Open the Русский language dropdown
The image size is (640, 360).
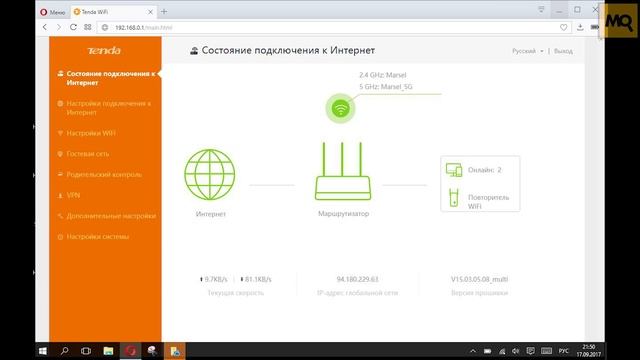pos(527,51)
